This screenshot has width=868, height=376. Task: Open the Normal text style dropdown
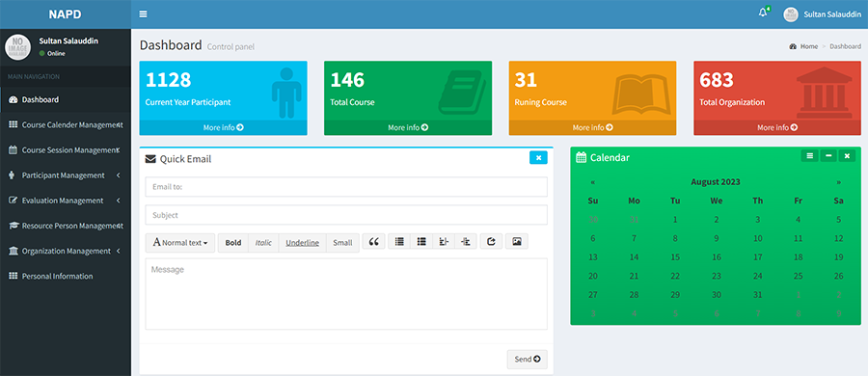click(180, 243)
